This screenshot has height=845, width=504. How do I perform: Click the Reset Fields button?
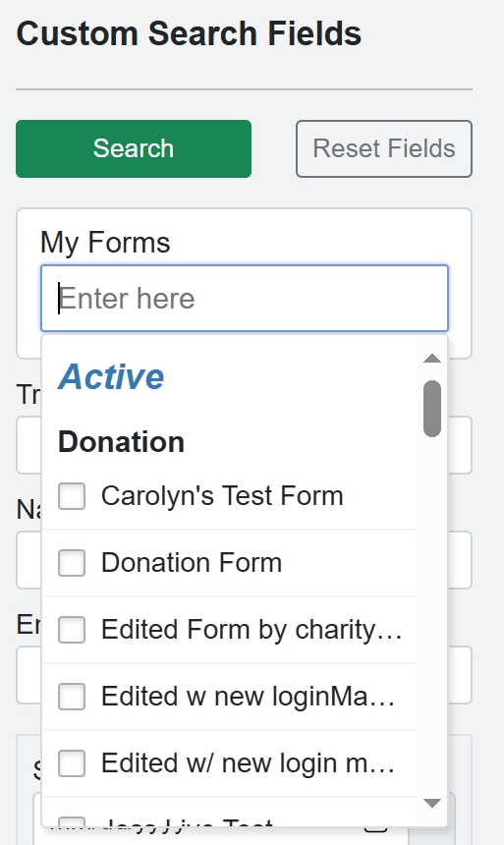384,148
